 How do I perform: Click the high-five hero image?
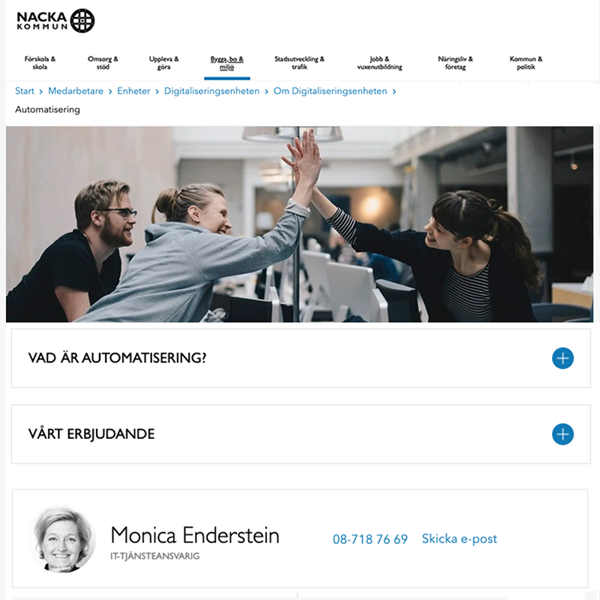[x=300, y=224]
